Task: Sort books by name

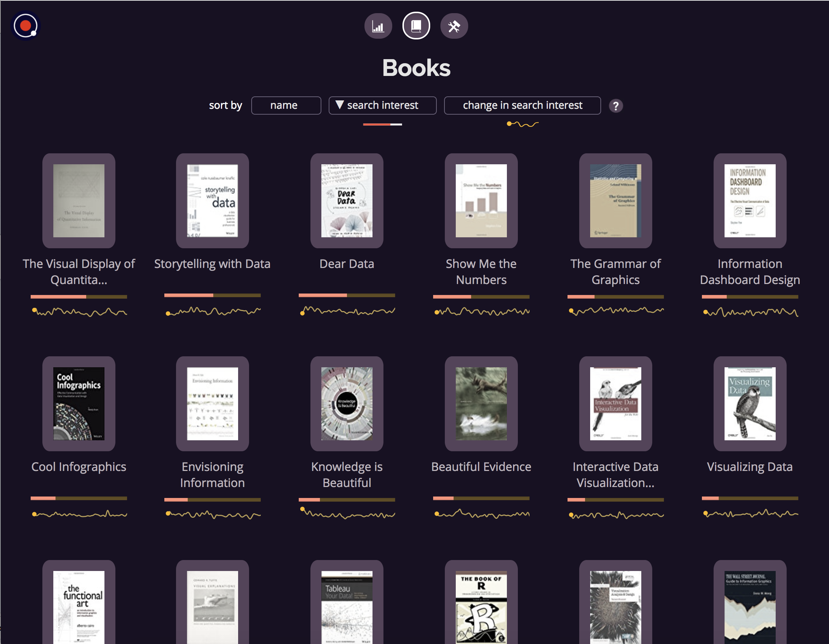Action: click(286, 105)
